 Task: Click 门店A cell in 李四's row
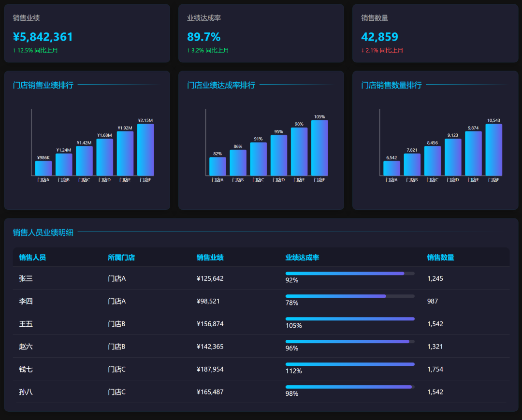click(x=117, y=301)
